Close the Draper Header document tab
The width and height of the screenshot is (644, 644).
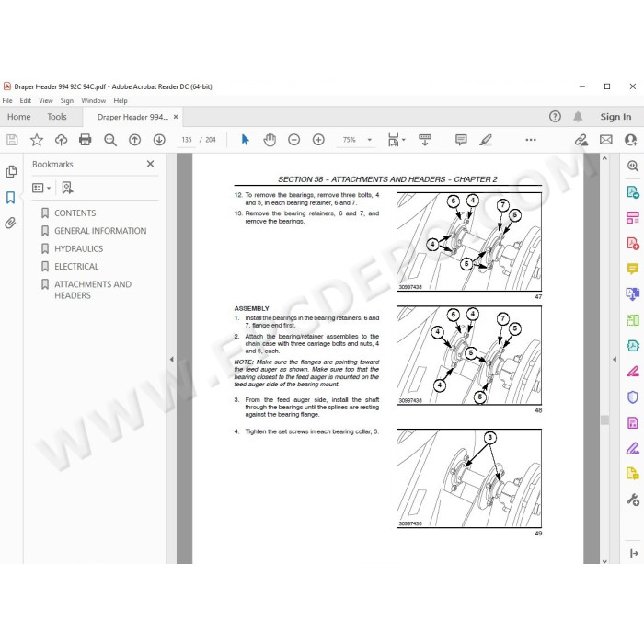tap(176, 117)
